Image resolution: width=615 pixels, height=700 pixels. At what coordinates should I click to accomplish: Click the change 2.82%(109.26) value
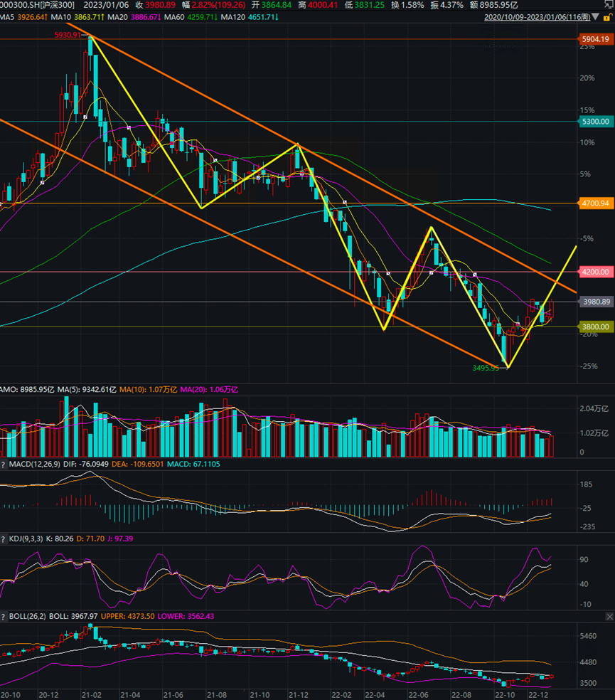219,5
